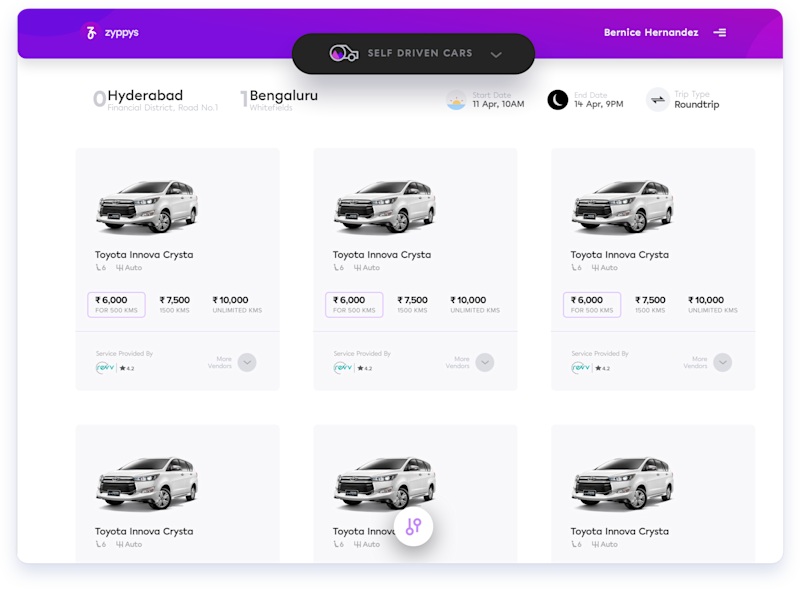Image resolution: width=800 pixels, height=589 pixels.
Task: Click the Toyota Innova Crysta title on the top-middle card
Action: coord(382,255)
